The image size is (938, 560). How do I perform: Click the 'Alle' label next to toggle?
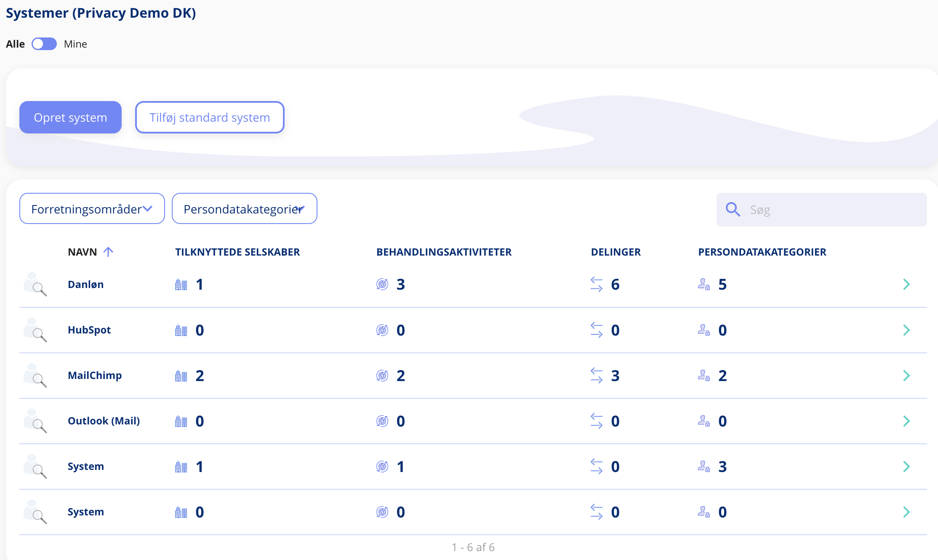[15, 44]
